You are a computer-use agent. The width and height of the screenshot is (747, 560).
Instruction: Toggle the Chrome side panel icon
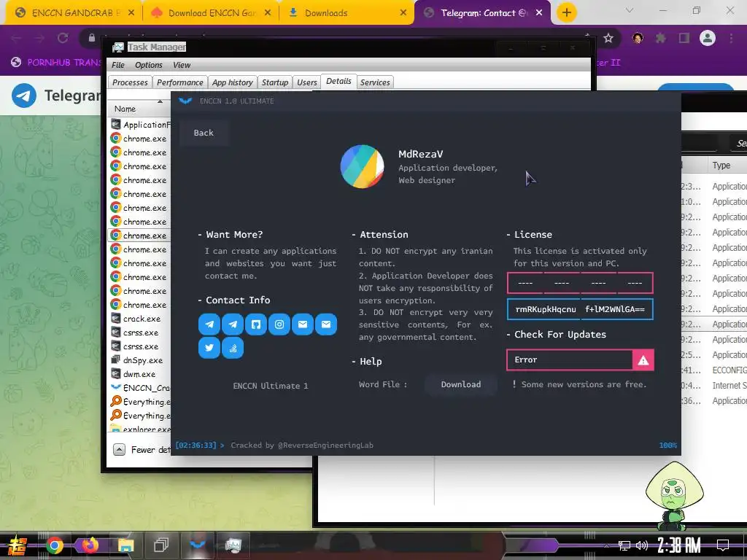[x=684, y=38]
